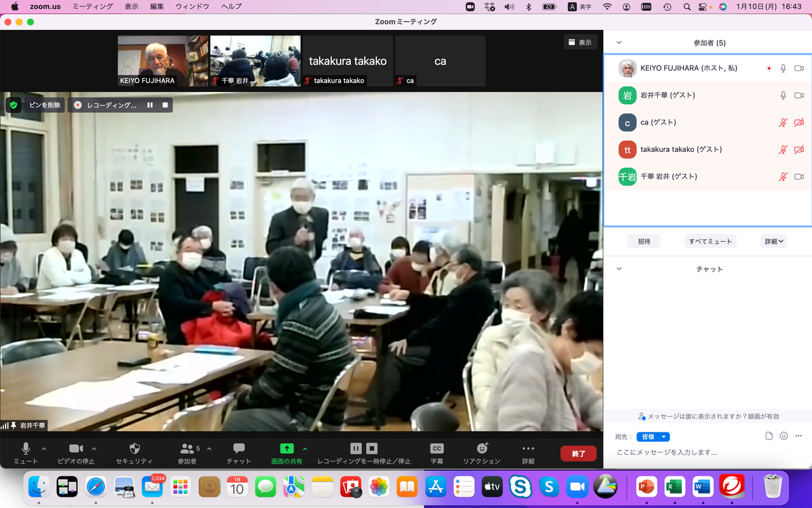Toggle the 参加者 panel from toolbar

pos(187,453)
